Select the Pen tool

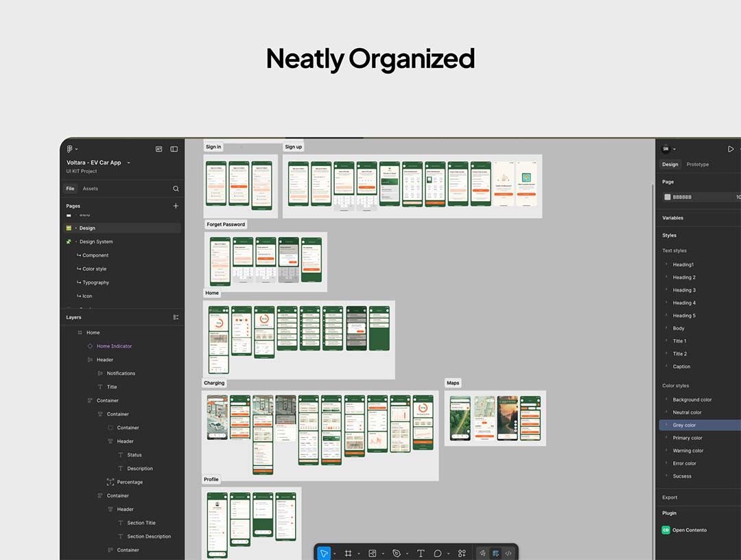(397, 553)
